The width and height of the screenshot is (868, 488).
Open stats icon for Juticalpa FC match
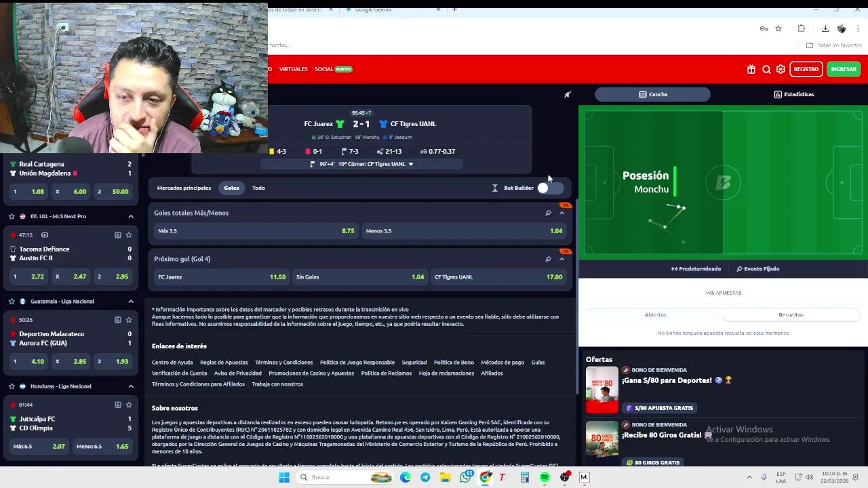pos(118,405)
